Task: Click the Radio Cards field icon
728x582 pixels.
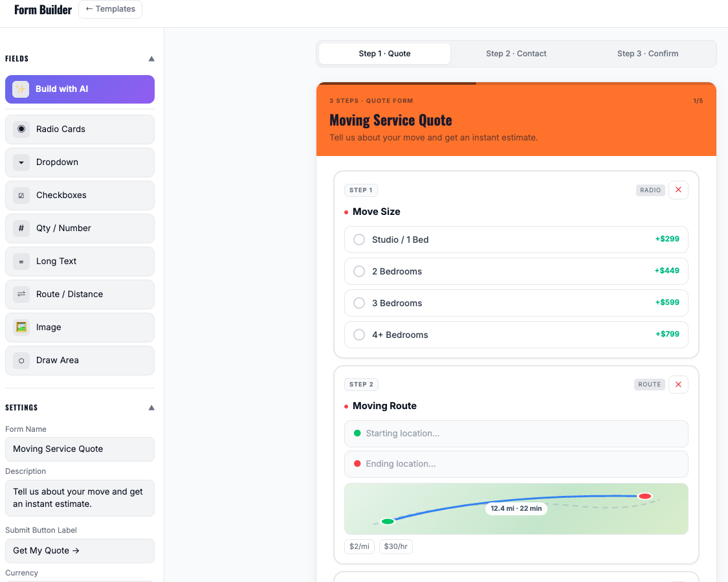Action: [21, 129]
